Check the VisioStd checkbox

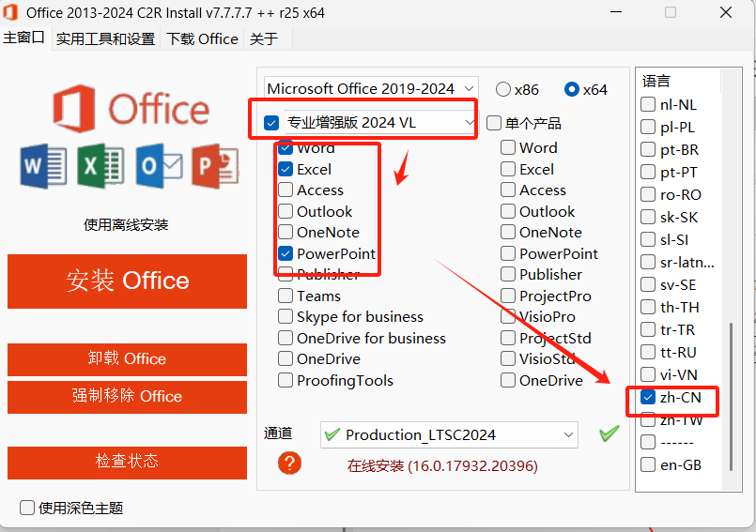508,358
